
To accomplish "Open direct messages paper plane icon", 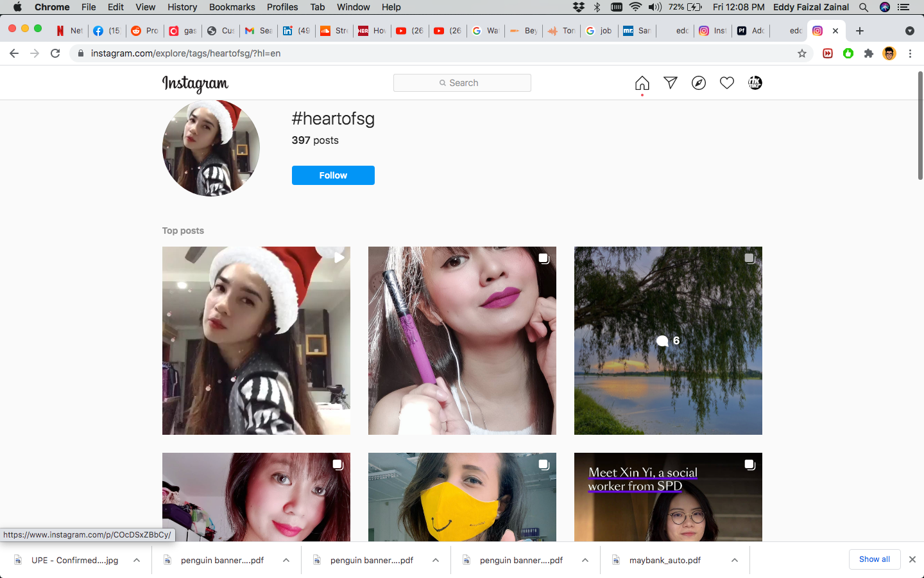I will coord(671,83).
